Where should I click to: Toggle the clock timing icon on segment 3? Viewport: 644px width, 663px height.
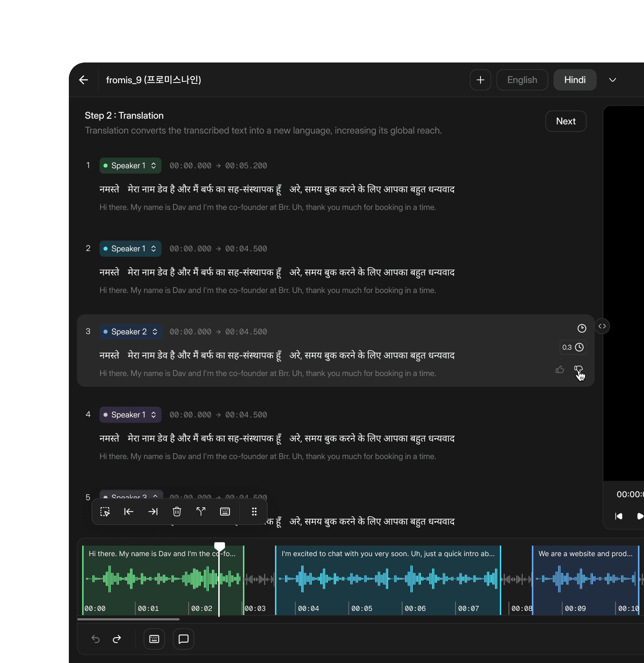click(x=582, y=328)
